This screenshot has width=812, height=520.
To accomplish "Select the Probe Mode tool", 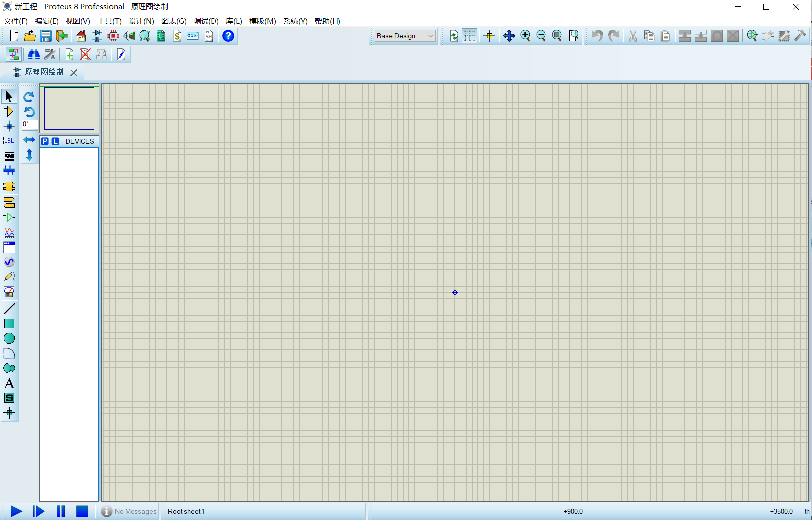I will [9, 277].
